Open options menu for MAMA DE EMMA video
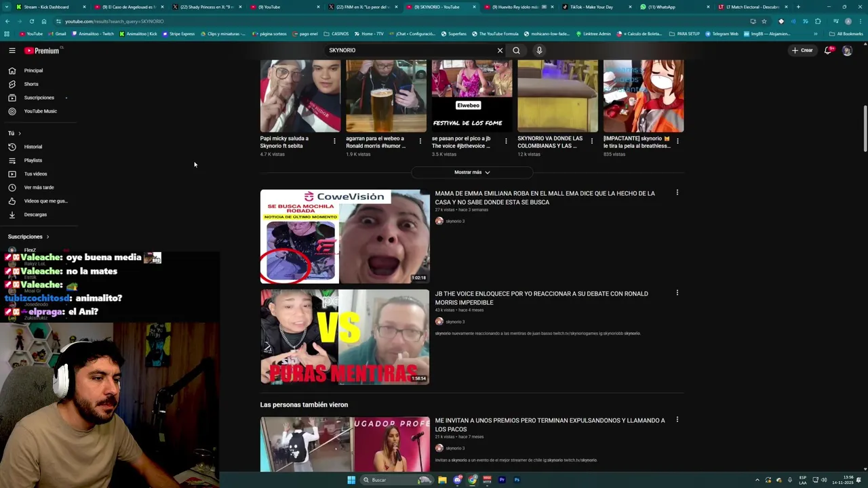 coord(677,192)
